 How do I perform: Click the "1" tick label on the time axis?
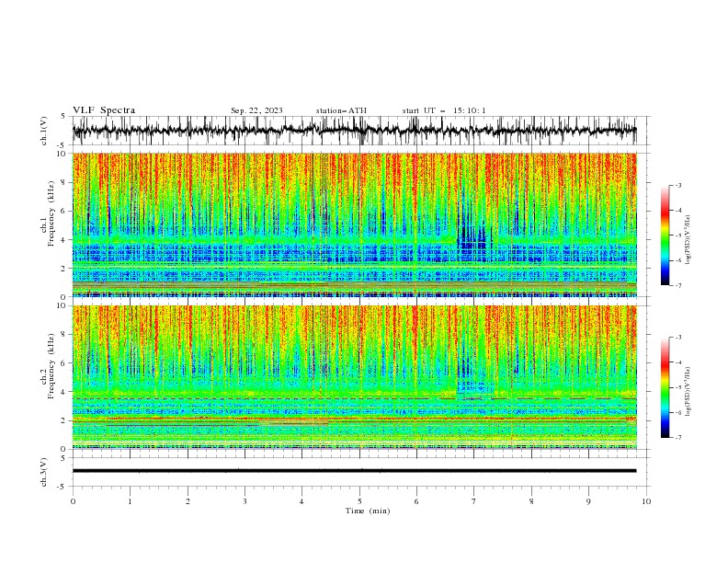click(x=130, y=501)
